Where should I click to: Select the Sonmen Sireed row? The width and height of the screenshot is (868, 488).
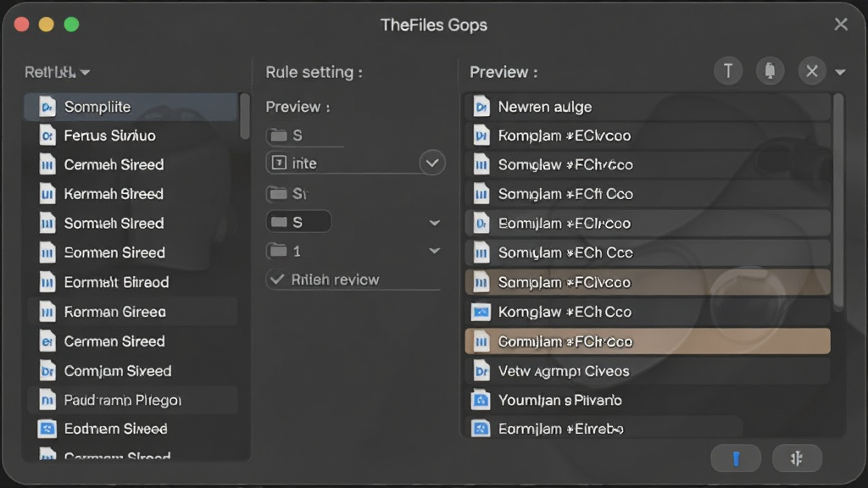coord(132,252)
